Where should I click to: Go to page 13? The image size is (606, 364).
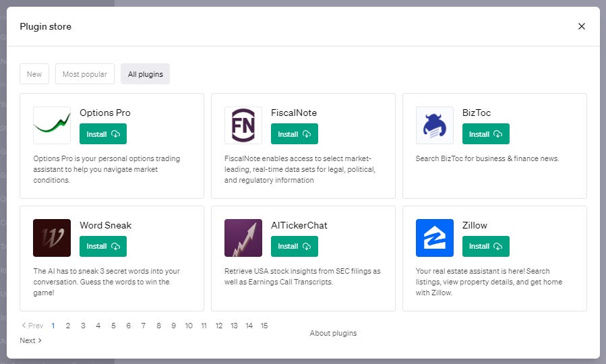click(234, 326)
